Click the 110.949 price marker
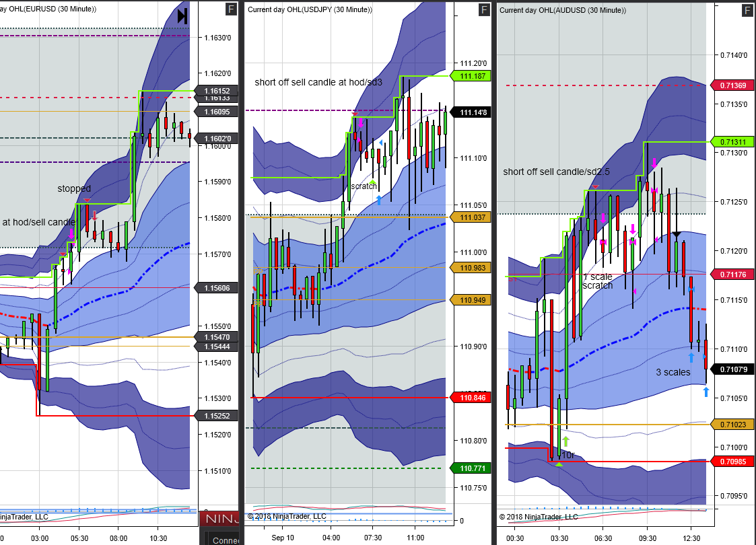This screenshot has height=545, width=756. click(x=471, y=299)
